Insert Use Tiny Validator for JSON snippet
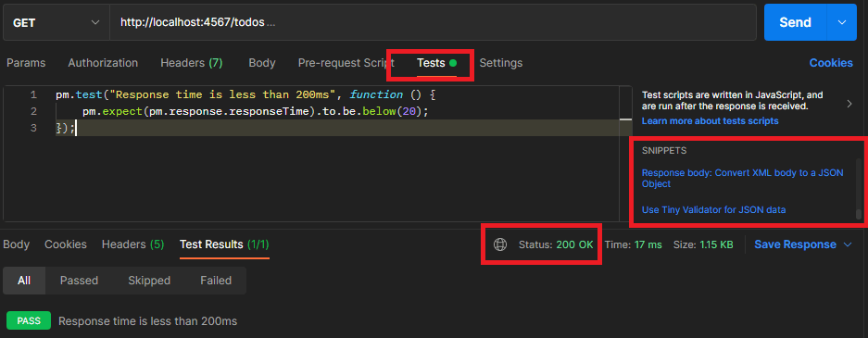The width and height of the screenshot is (868, 338). pos(713,209)
